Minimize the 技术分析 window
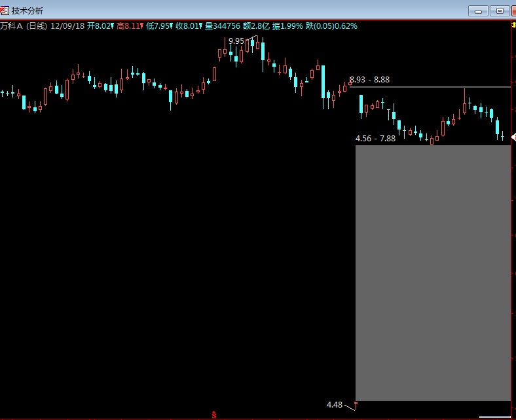The height and width of the screenshot is (420, 516). [478, 11]
